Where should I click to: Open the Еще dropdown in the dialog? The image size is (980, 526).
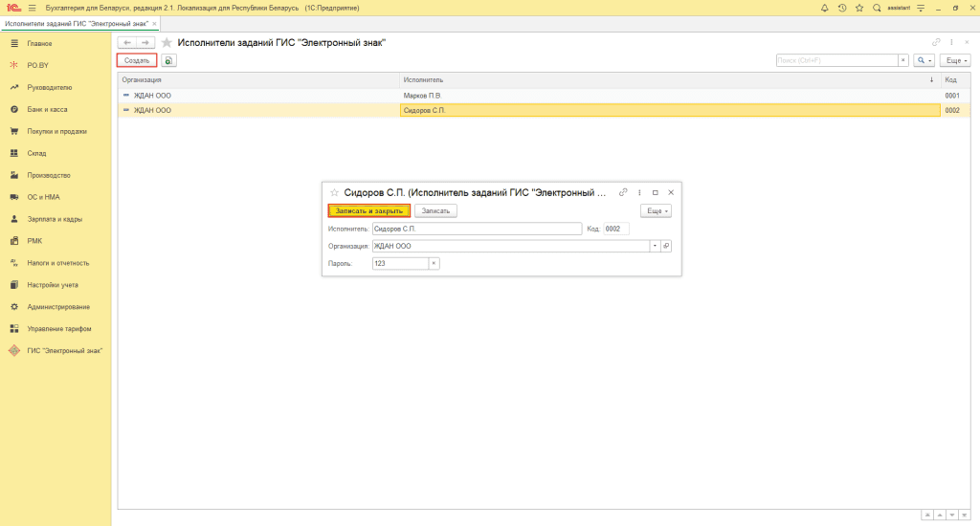(x=656, y=210)
